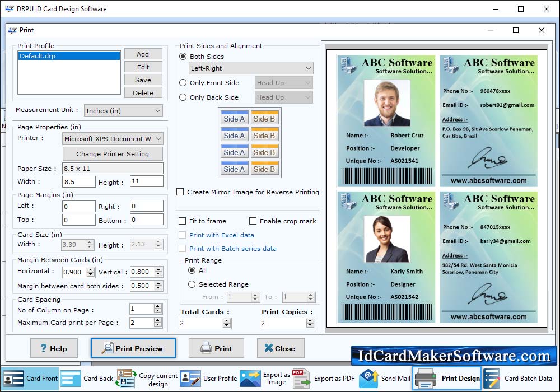560x392 pixels.
Task: Toggle Fit to frame checkbox
Action: [183, 221]
